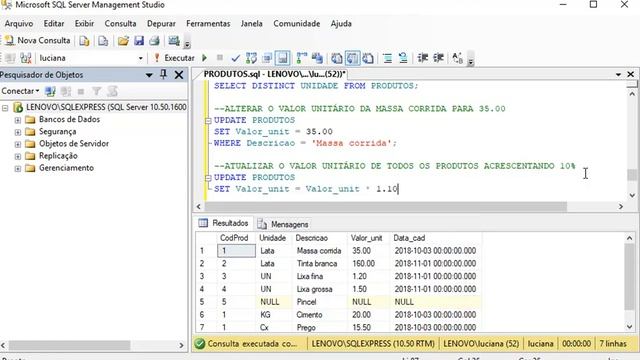Open the Editar menu
The image size is (640, 360).
pos(54,24)
